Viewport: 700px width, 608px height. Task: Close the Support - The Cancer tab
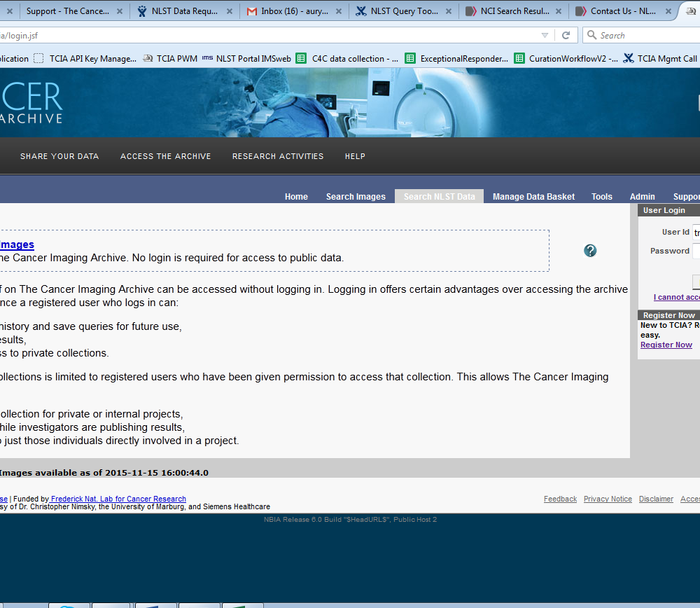pyautogui.click(x=120, y=12)
